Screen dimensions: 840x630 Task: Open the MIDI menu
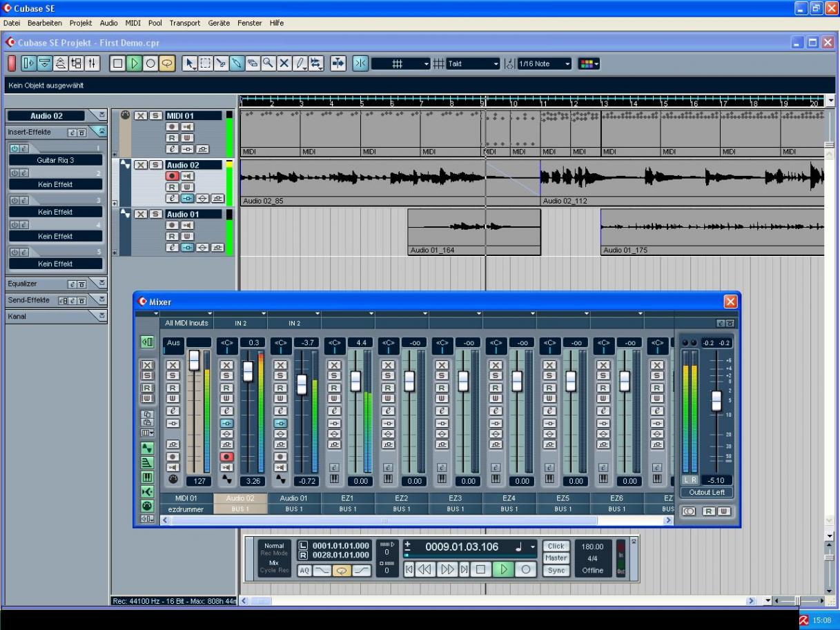[133, 23]
